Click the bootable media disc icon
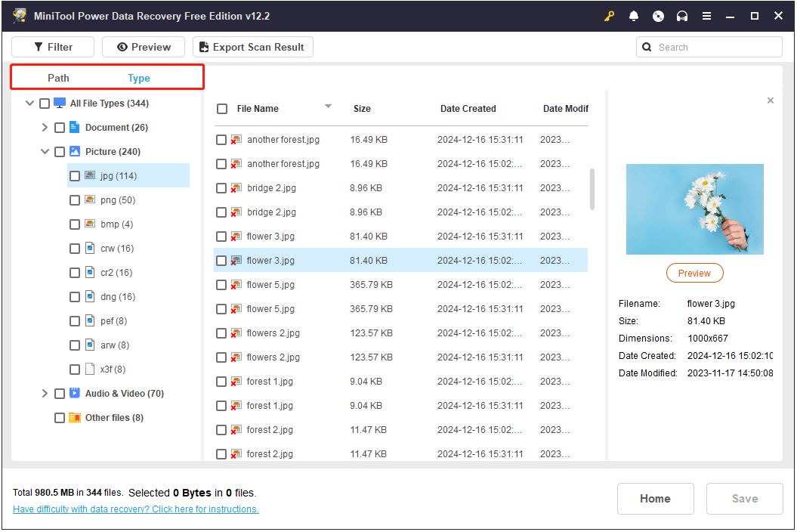Screen dimensions: 797x532 point(658,15)
